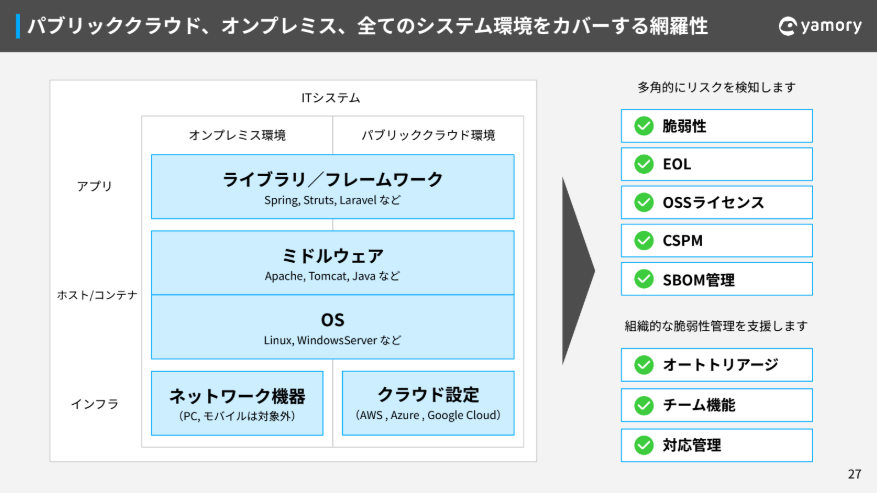Click the green checkmark beside OSSライセンス

click(x=643, y=202)
